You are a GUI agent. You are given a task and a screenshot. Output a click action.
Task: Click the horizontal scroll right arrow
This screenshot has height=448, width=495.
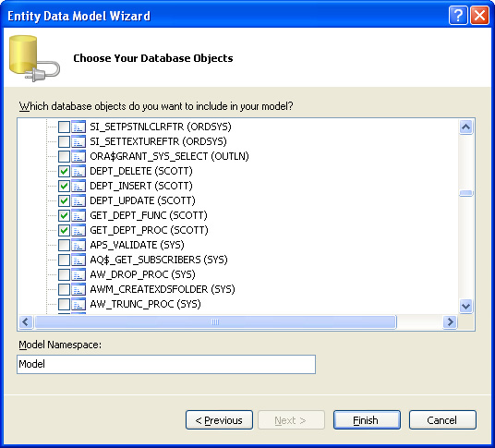(x=450, y=322)
